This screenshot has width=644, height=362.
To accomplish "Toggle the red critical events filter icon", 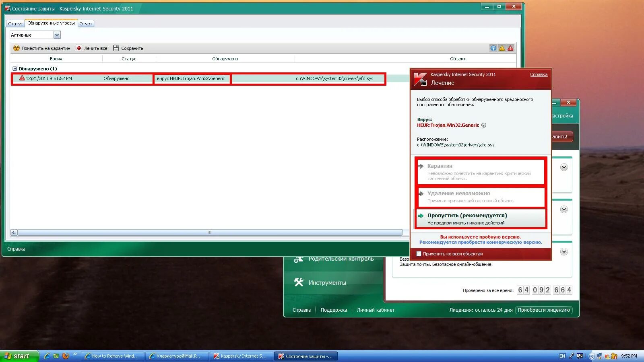I will pos(510,48).
